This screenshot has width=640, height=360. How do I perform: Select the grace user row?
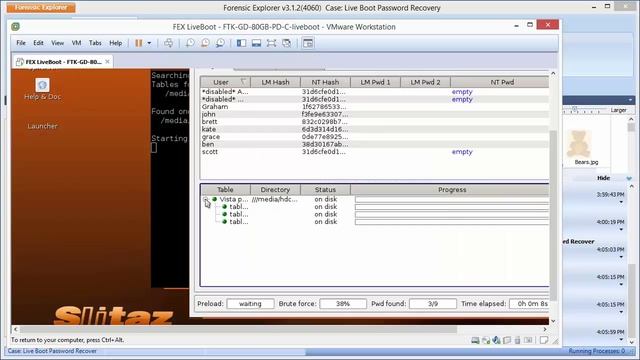pos(374,137)
